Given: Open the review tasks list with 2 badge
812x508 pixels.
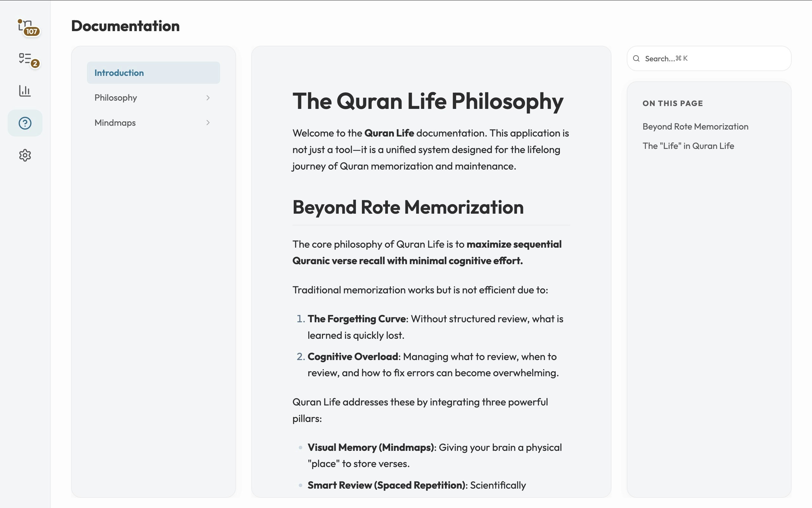Looking at the screenshot, I should tap(25, 59).
